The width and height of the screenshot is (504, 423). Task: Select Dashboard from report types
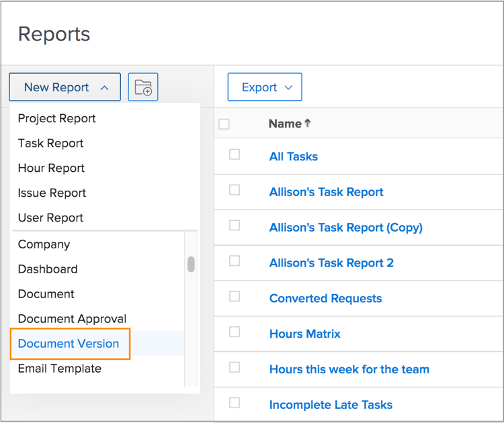point(48,269)
